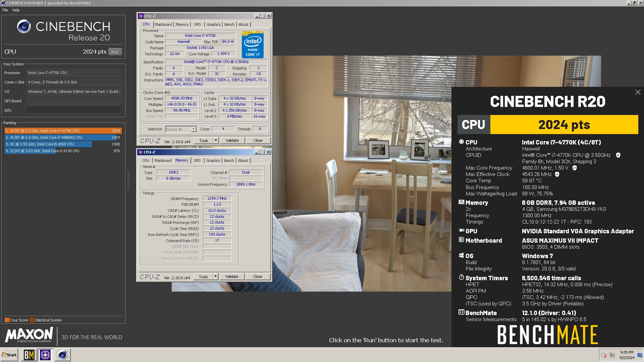Click the CPU chip icon in BenchMate panel

(x=462, y=142)
